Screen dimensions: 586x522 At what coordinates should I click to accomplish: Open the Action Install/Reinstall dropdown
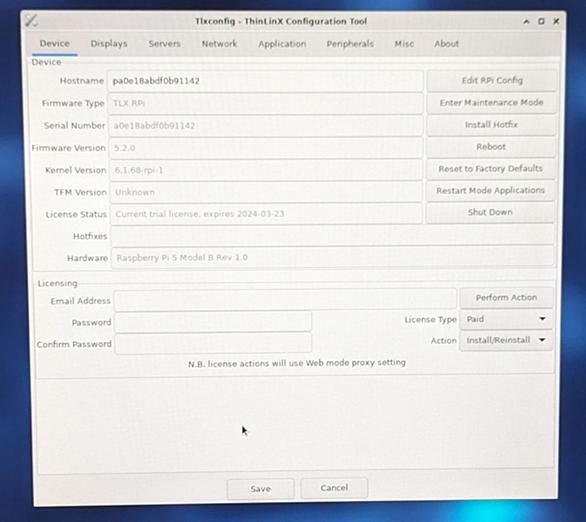[x=506, y=340]
